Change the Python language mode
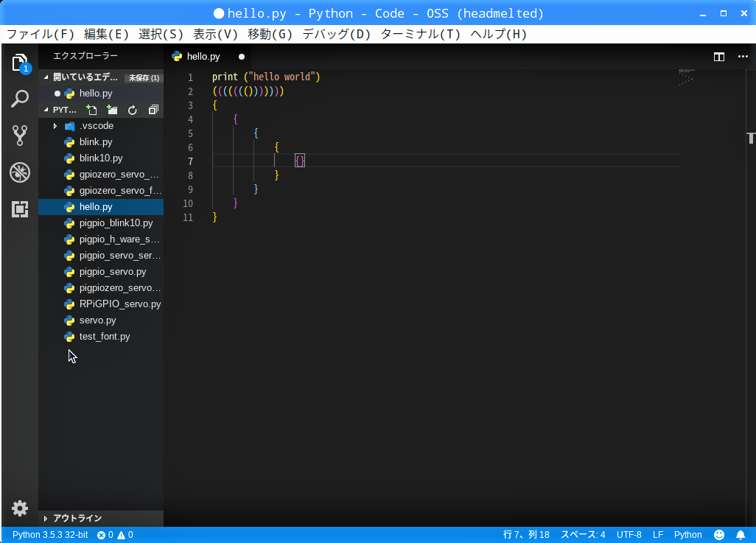The width and height of the screenshot is (756, 543). pyautogui.click(x=687, y=535)
